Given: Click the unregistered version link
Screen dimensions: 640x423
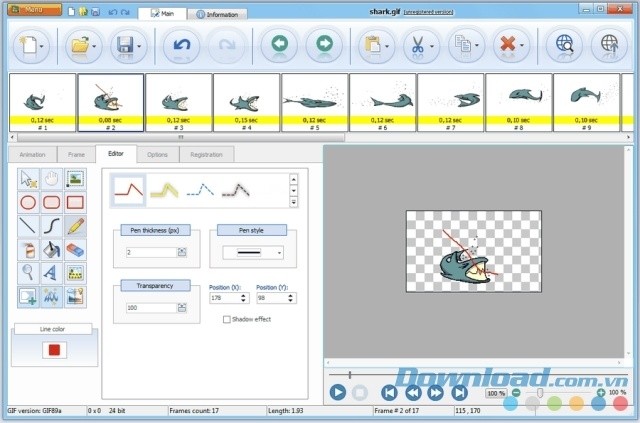Looking at the screenshot, I should pos(429,12).
